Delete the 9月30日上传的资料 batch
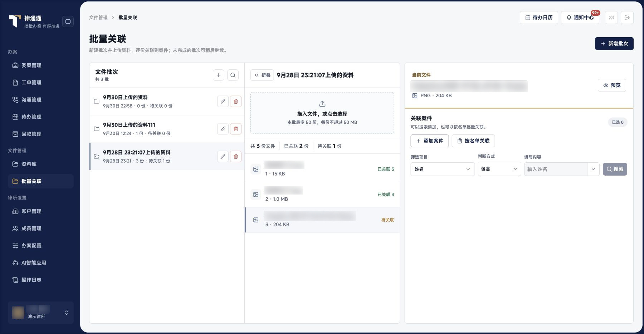This screenshot has height=334, width=644. (x=236, y=102)
